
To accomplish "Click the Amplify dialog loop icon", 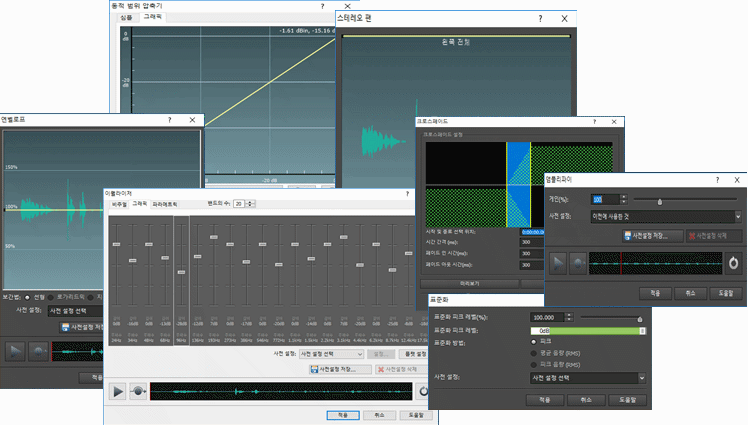I will pos(734,263).
